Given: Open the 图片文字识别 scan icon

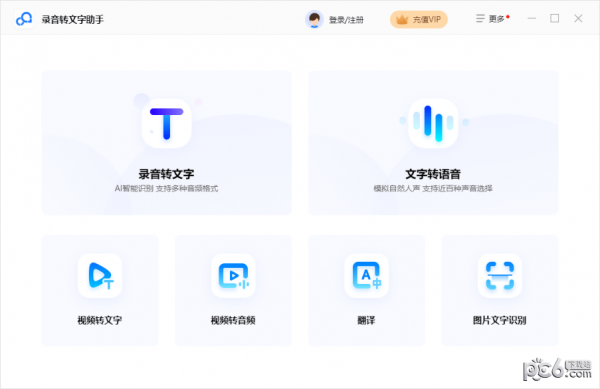Looking at the screenshot, I should tap(500, 275).
